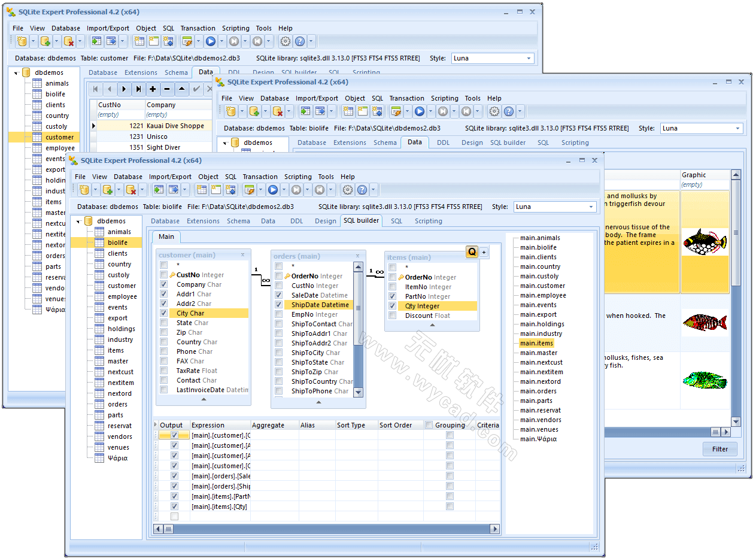Screen dimensions: 756x558
Task: Click the Filter button
Action: click(x=719, y=449)
